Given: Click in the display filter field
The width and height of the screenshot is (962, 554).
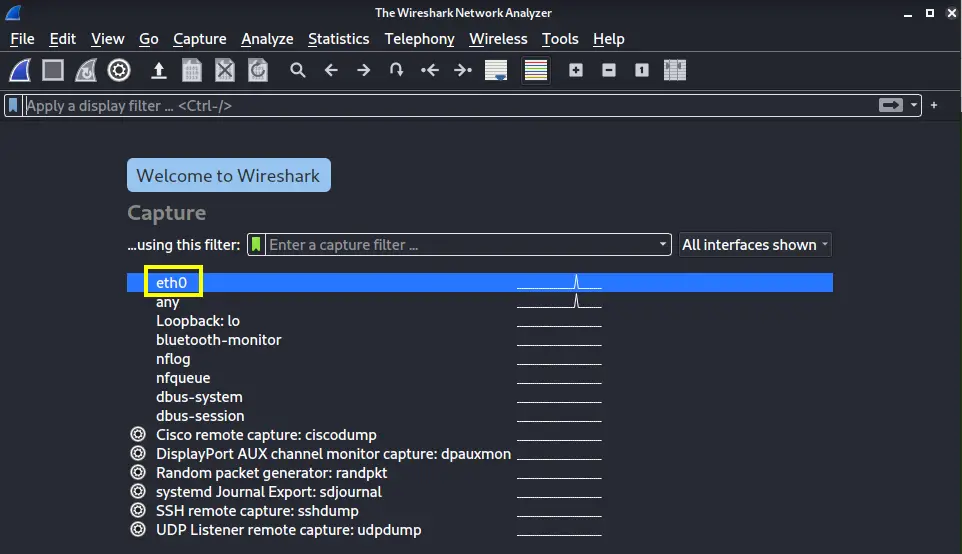Looking at the screenshot, I should 451,106.
